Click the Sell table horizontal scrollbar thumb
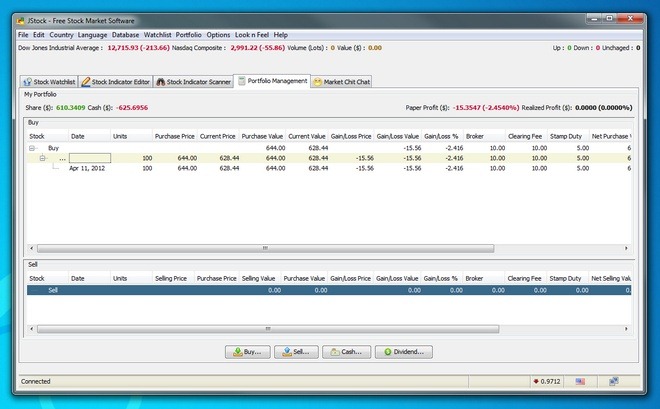 tap(268, 329)
